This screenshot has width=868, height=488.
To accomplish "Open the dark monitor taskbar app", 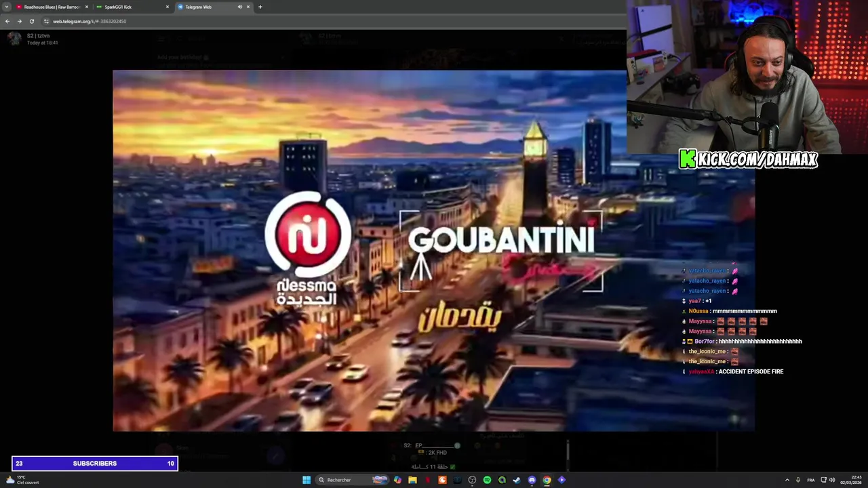I will point(457,480).
